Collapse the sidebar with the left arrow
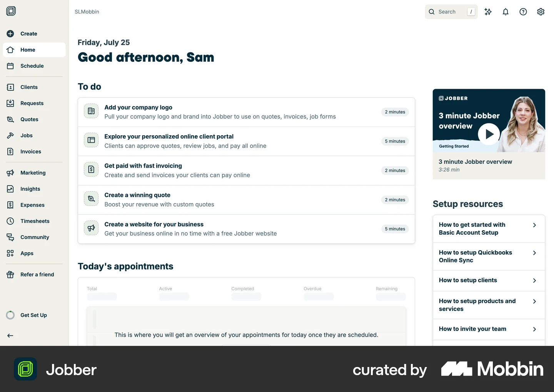Screen dimensions: 554x392 click(x=10, y=336)
